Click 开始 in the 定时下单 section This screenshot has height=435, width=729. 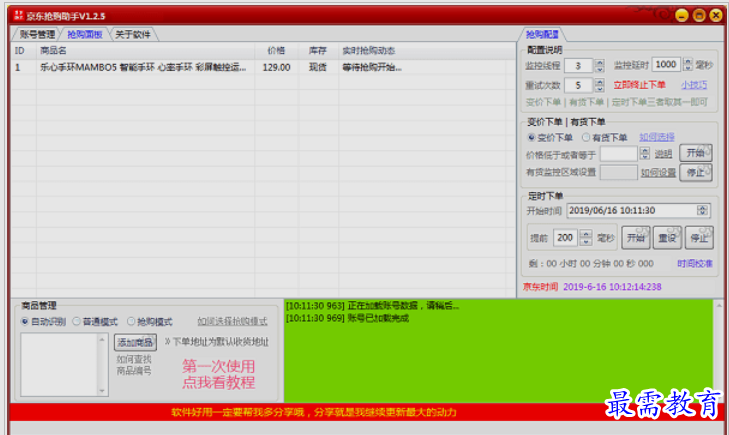tap(636, 238)
